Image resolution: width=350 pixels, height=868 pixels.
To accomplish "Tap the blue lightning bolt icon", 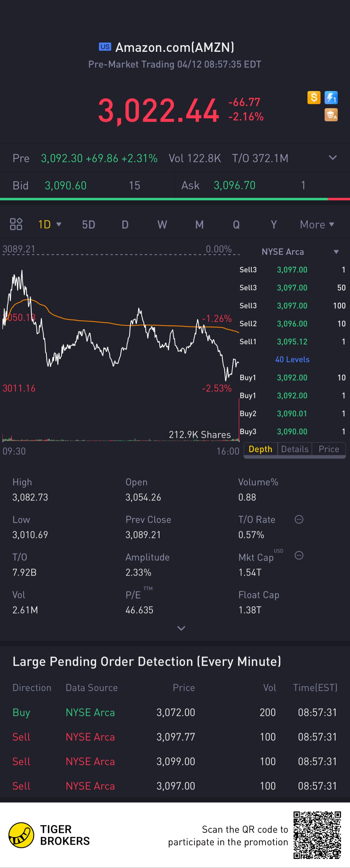I will (331, 98).
